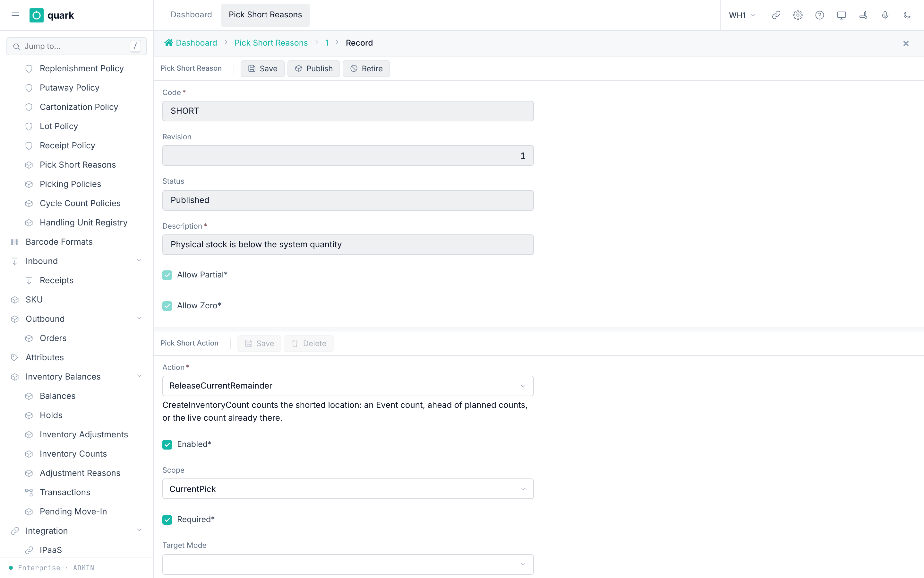Open Attributes tag item in sidebar

point(45,357)
